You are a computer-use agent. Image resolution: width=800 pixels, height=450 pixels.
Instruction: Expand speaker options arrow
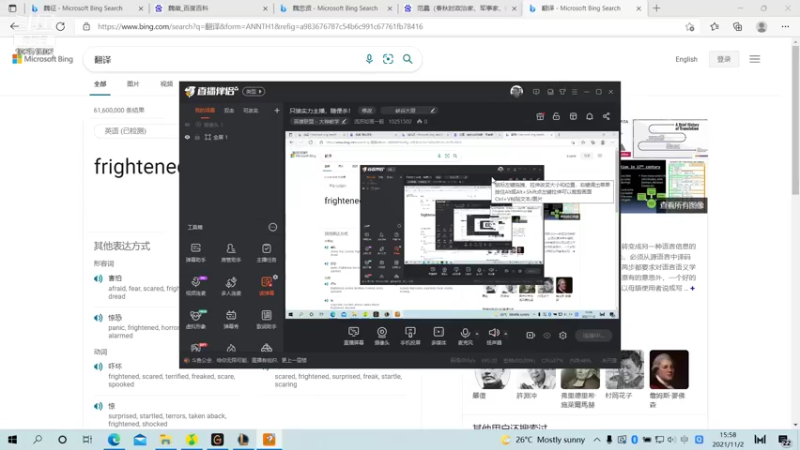coord(506,334)
